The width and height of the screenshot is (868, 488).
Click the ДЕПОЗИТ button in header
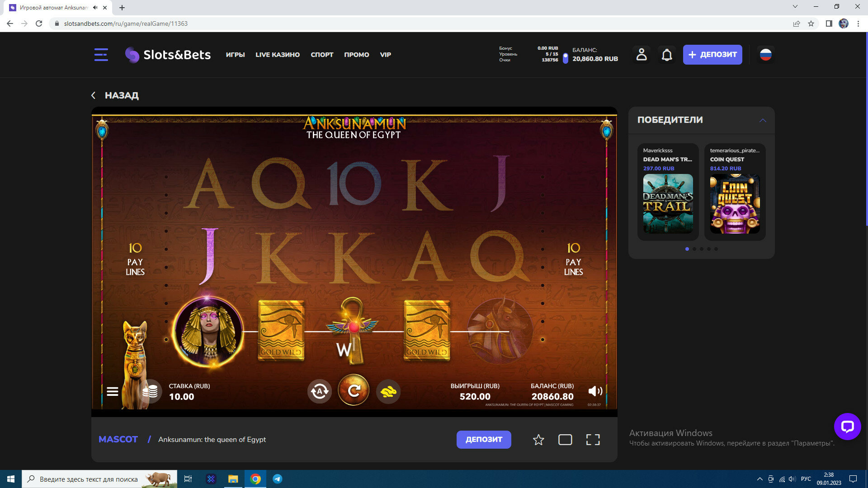[712, 55]
